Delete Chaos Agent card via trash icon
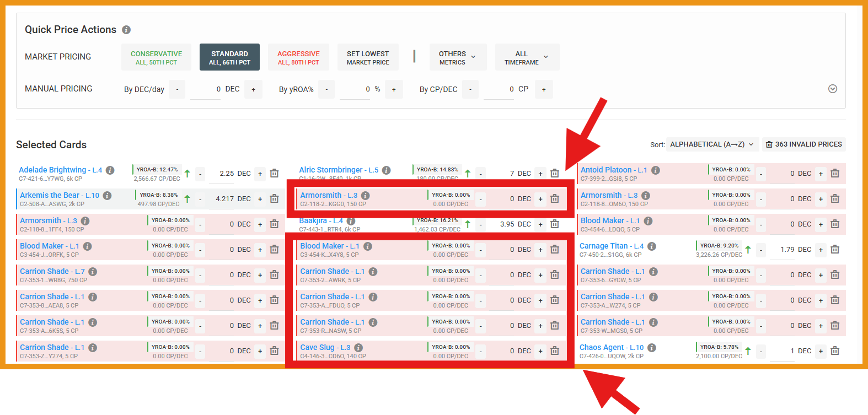The height and width of the screenshot is (415, 868). [835, 351]
